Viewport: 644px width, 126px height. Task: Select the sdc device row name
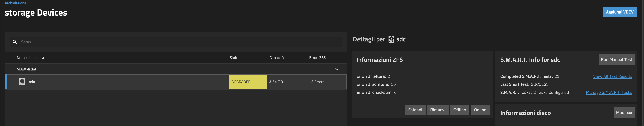click(x=32, y=82)
